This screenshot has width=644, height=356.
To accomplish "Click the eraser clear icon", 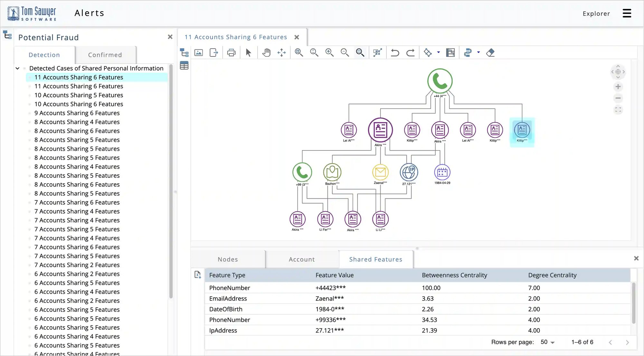I will 490,53.
